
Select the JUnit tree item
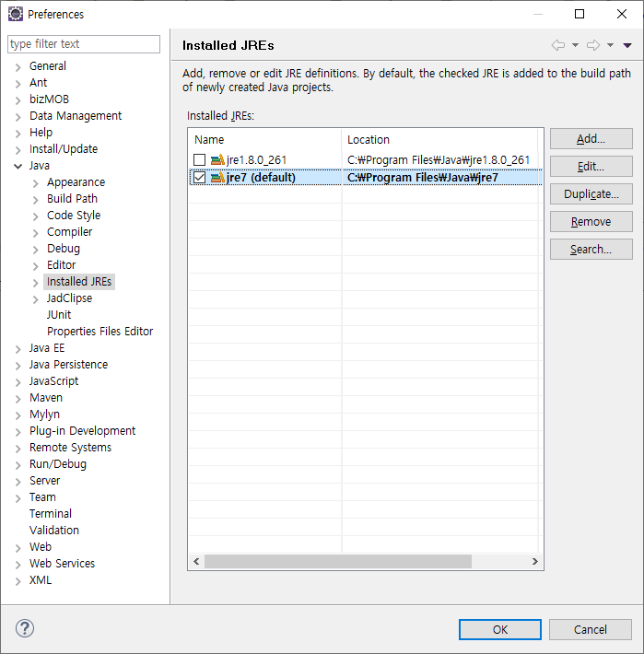(x=59, y=314)
